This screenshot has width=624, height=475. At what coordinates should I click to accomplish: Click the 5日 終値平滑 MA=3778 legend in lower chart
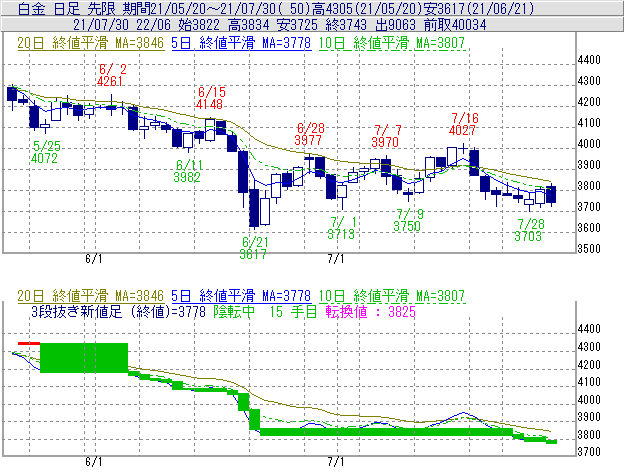coord(241,296)
